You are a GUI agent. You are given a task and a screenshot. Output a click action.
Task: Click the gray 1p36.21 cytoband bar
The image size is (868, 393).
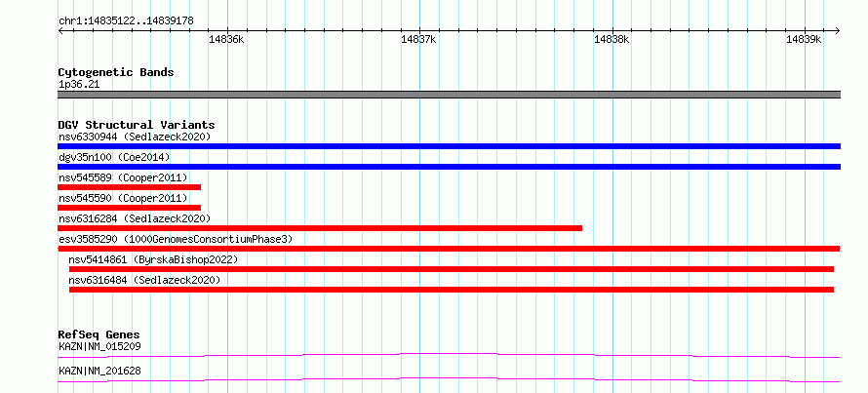pos(449,95)
